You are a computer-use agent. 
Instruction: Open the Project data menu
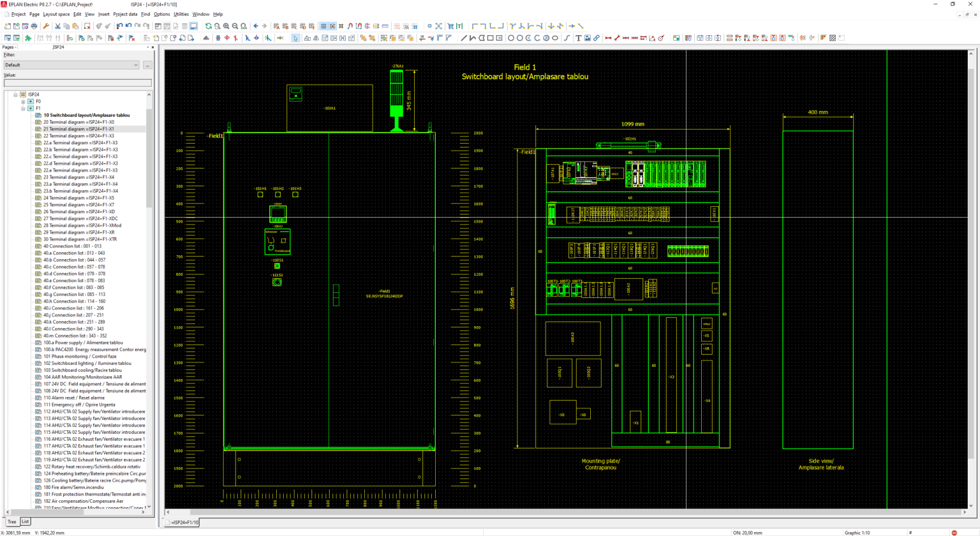[x=126, y=14]
